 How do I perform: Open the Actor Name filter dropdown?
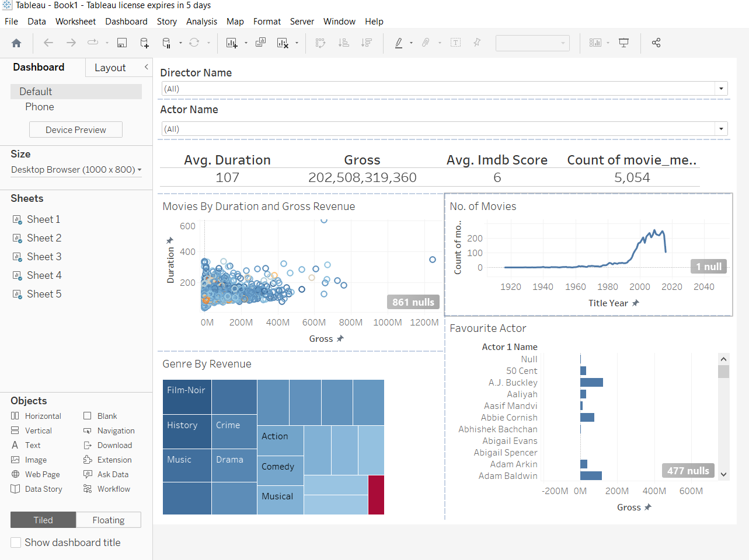point(722,128)
